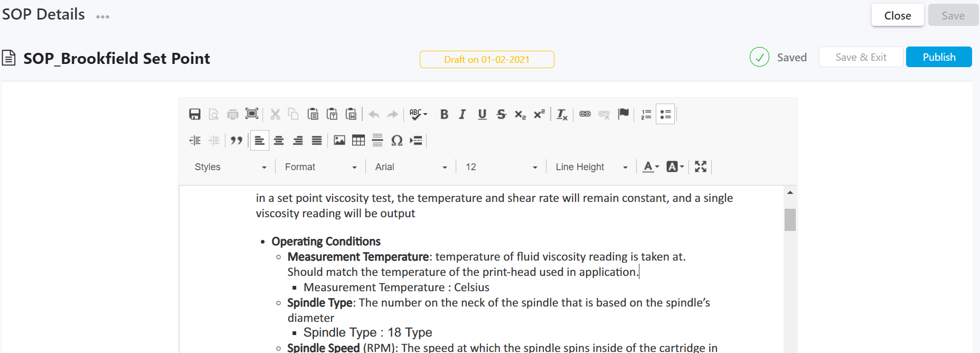The height and width of the screenshot is (353, 980).
Task: Click Paste as plain text icon
Action: tap(332, 114)
